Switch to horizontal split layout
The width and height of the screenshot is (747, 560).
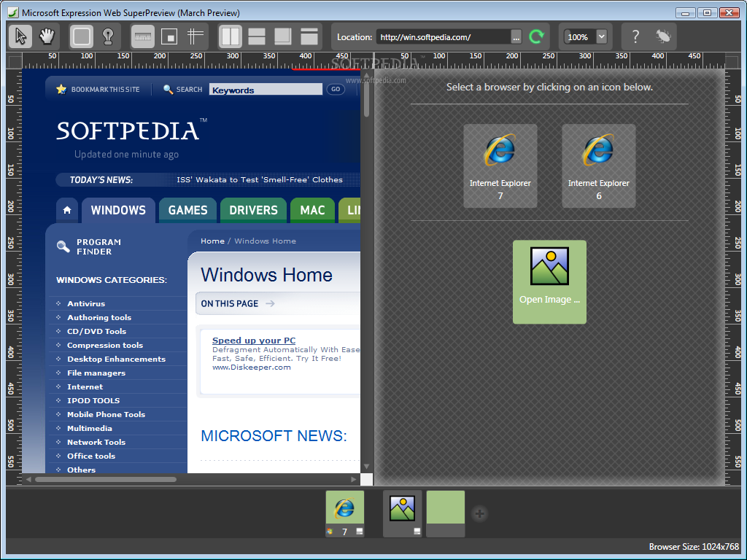click(257, 36)
